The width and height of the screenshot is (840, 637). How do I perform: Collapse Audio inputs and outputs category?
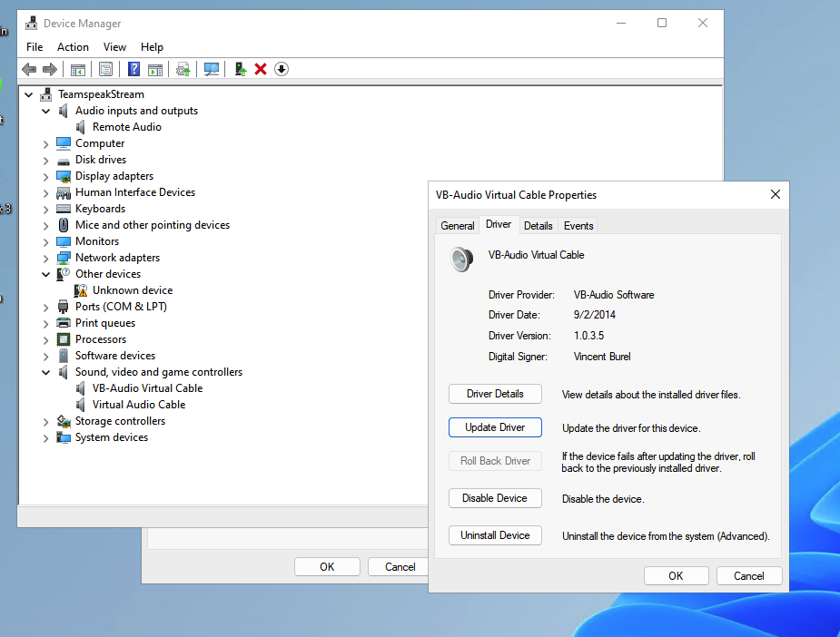tap(46, 112)
